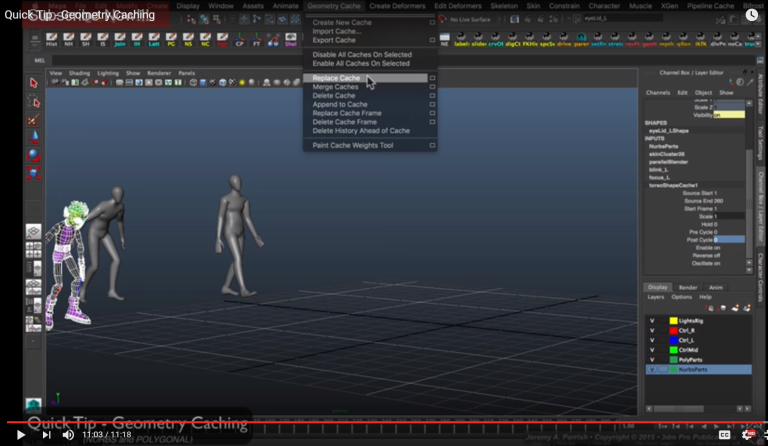The height and width of the screenshot is (446, 768).
Task: Toggle visibility of PolyParts layer
Action: [652, 360]
